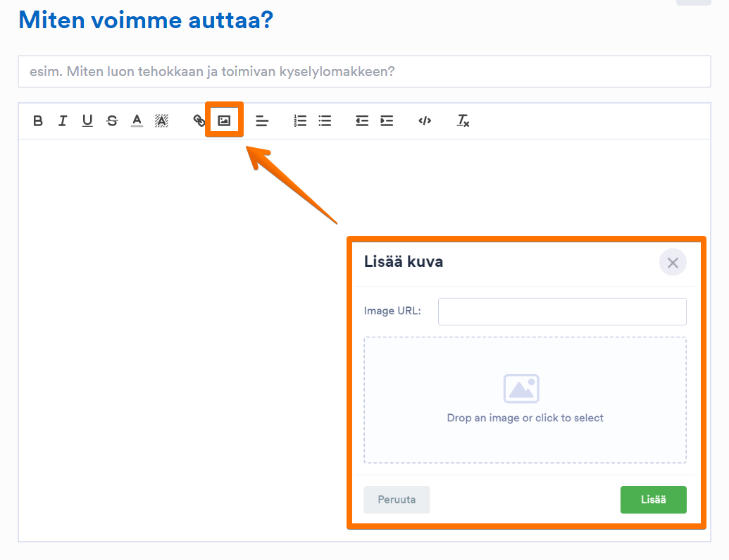The height and width of the screenshot is (560, 729).
Task: Apply strikethrough formatting
Action: pos(112,121)
